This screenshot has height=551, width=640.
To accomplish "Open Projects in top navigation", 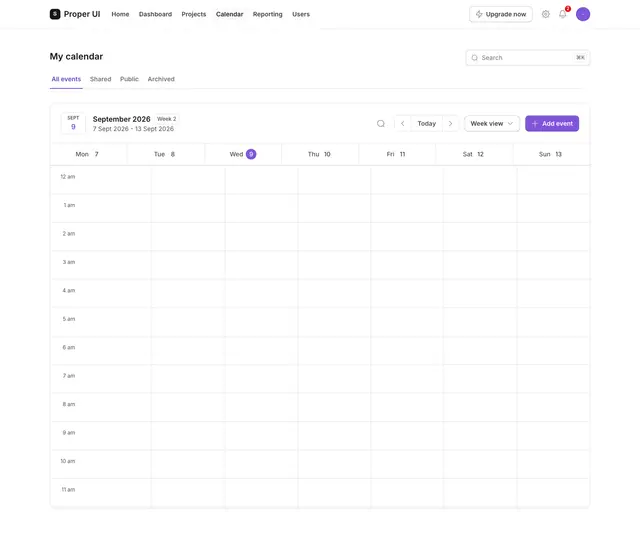I will point(193,14).
